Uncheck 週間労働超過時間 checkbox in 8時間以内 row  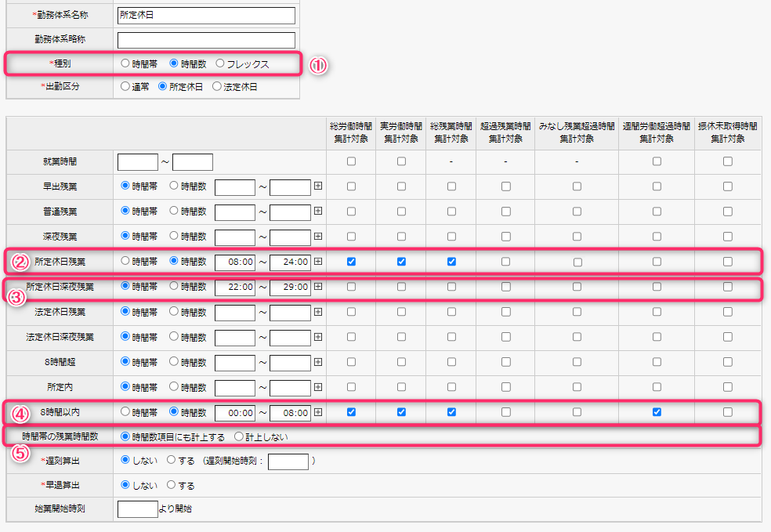[657, 412]
